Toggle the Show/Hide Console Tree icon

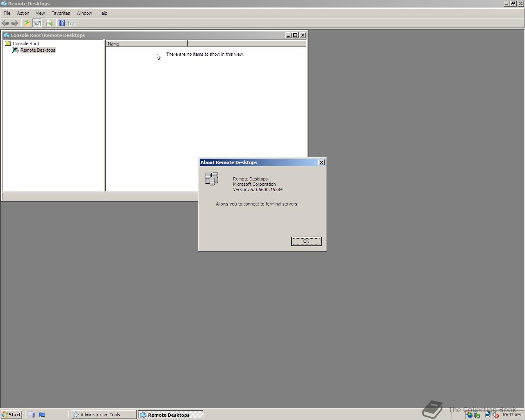37,23
